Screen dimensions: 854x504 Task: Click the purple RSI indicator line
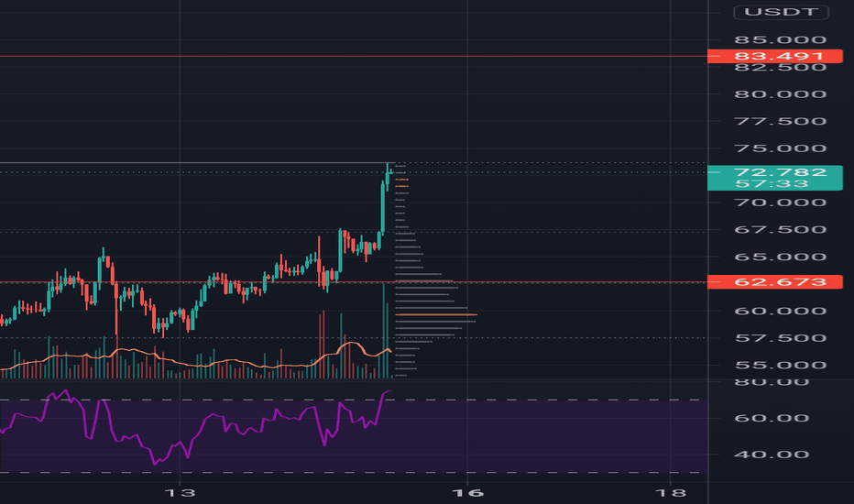tap(196, 428)
